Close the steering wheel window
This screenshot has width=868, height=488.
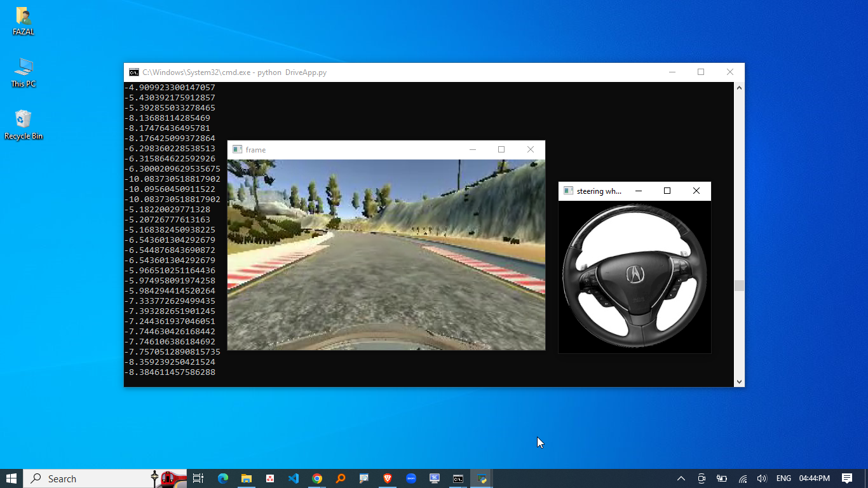pyautogui.click(x=696, y=191)
